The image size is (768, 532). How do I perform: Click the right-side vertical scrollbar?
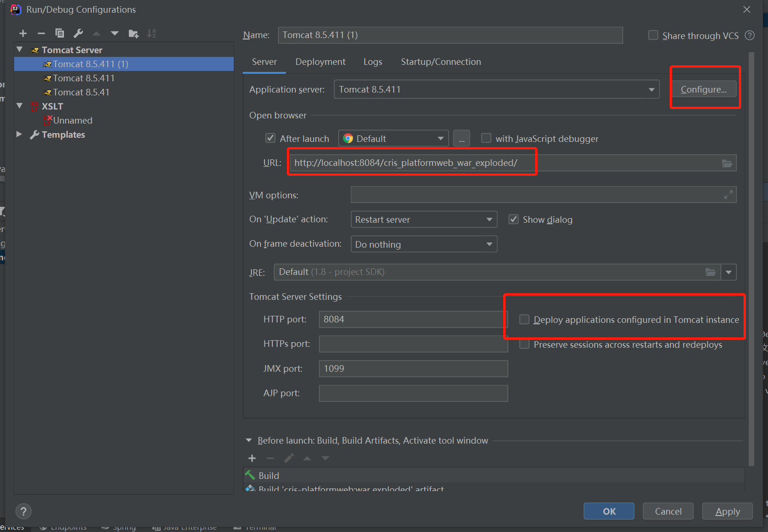[751, 258]
